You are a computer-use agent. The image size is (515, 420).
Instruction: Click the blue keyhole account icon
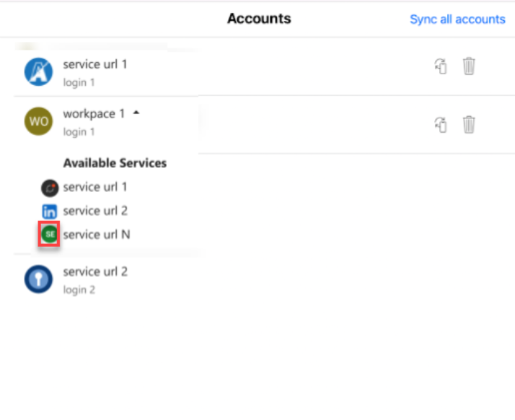pyautogui.click(x=38, y=280)
